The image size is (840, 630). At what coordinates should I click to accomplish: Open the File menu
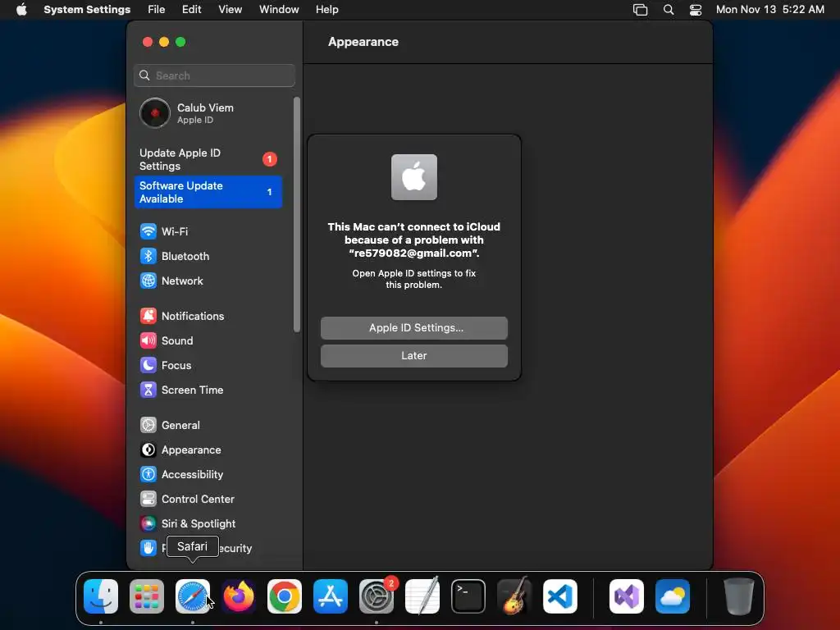(x=157, y=10)
